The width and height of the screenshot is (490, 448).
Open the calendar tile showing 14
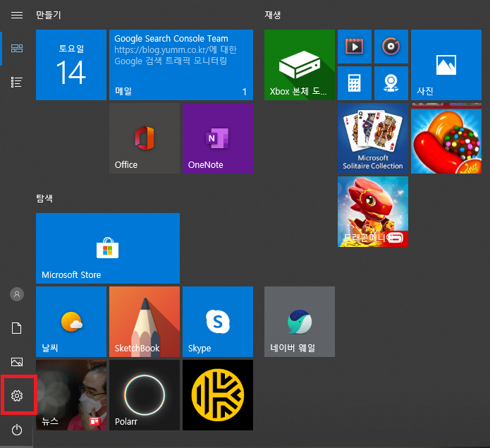71,65
